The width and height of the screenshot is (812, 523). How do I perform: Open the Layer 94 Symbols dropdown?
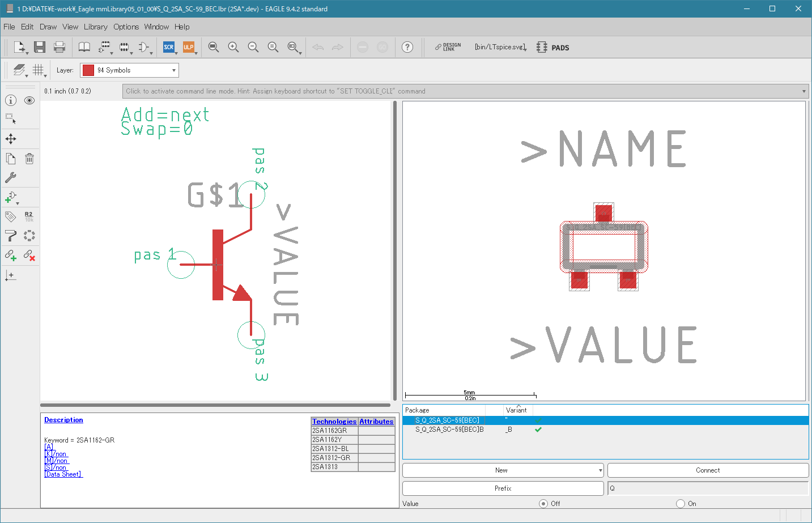(129, 70)
